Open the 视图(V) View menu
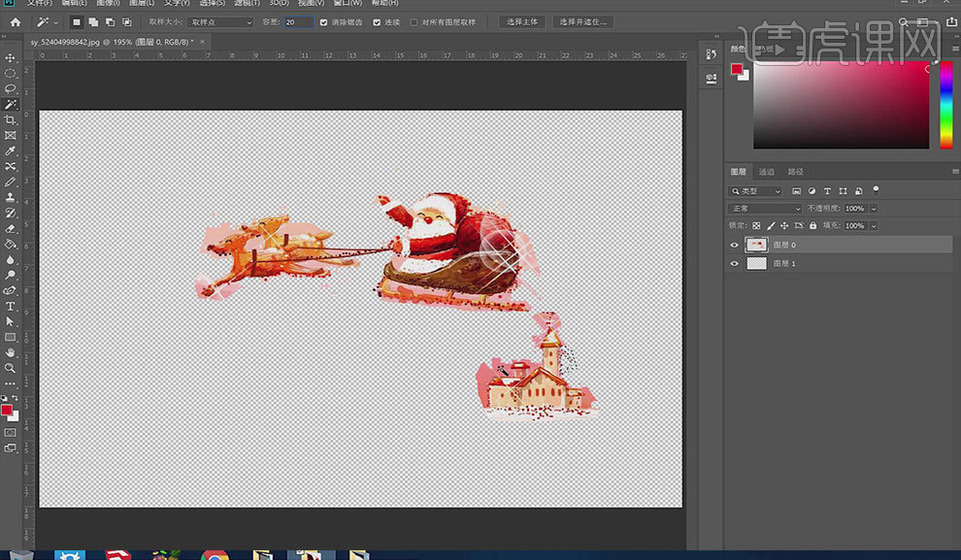The image size is (961, 560). [311, 3]
